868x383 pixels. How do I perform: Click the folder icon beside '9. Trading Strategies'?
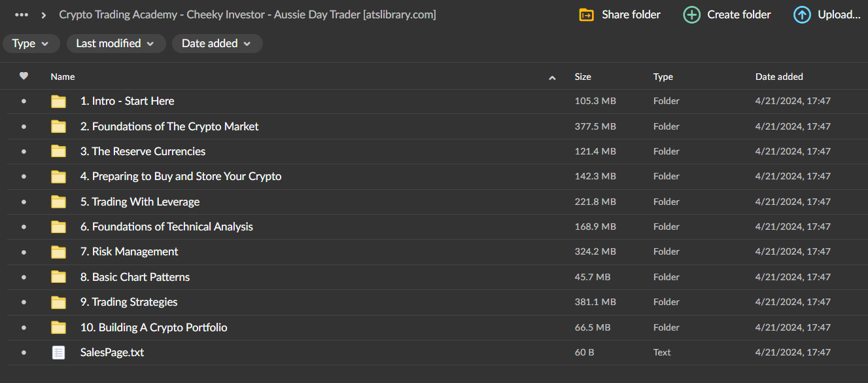(x=58, y=302)
